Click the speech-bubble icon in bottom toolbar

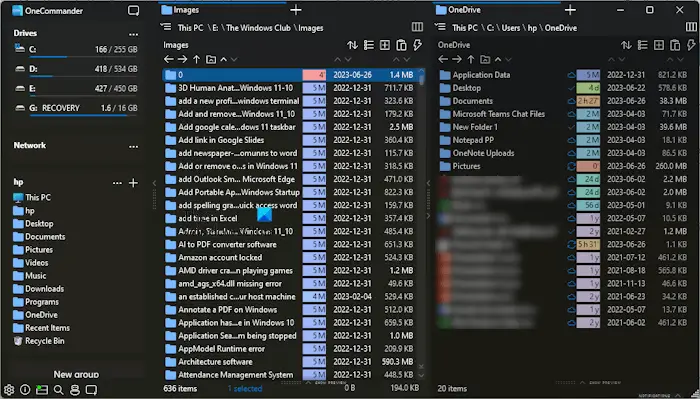pyautogui.click(x=92, y=390)
